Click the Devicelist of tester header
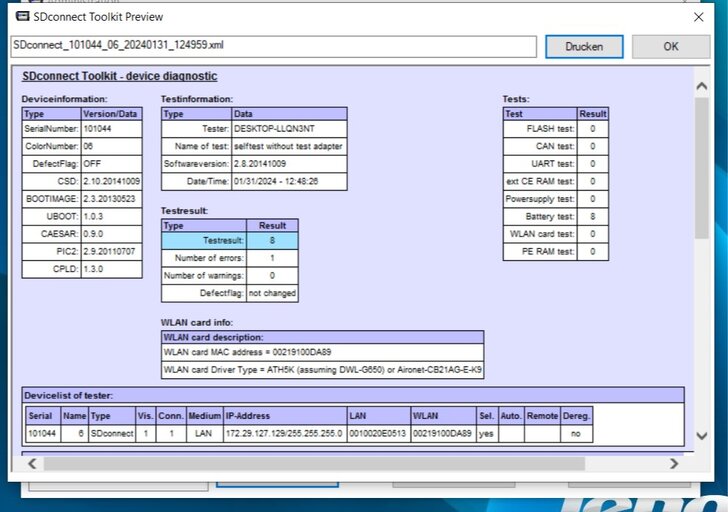 point(353,395)
